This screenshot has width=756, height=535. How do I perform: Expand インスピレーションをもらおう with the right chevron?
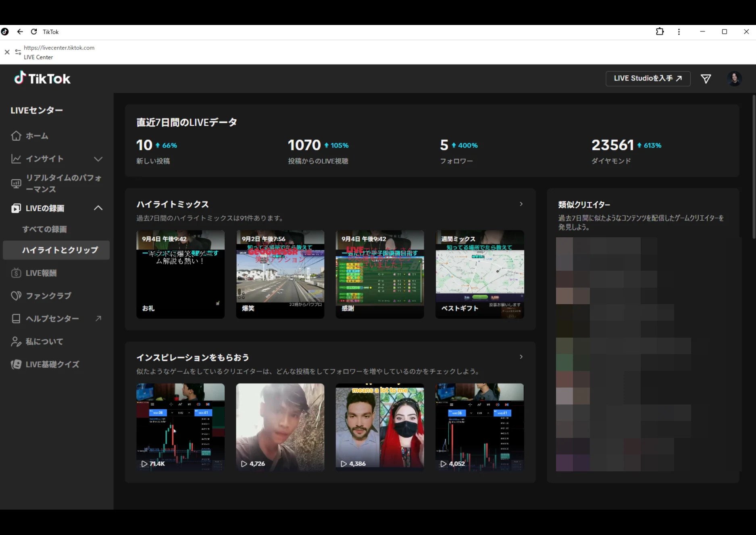coord(521,357)
